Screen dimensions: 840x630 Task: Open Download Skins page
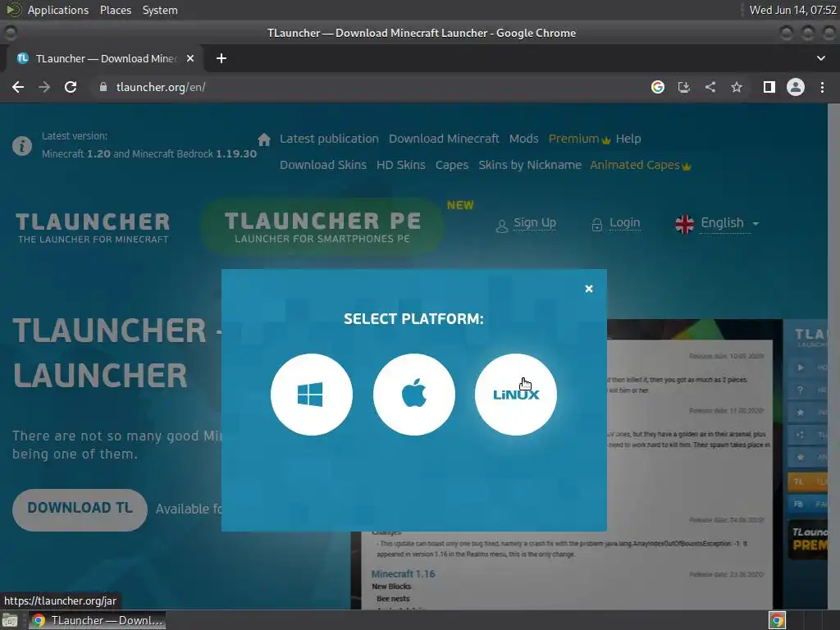pyautogui.click(x=323, y=165)
